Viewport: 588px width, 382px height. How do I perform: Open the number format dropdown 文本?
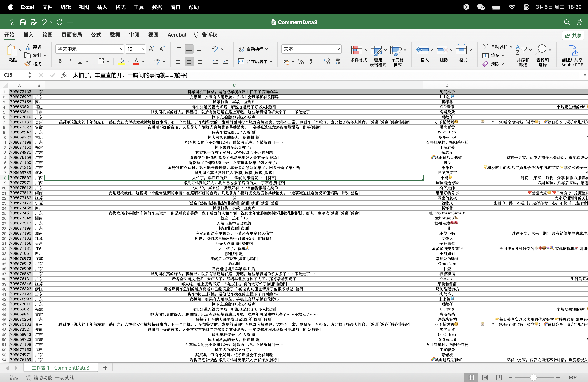339,49
